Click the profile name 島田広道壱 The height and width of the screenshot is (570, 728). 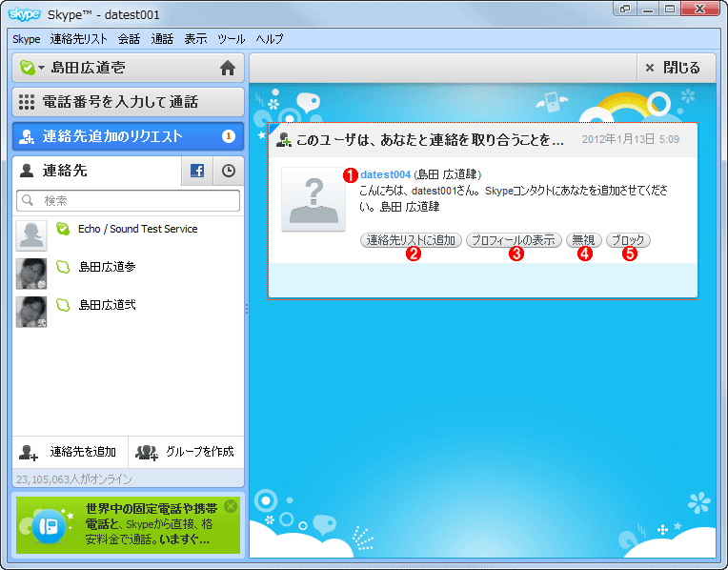point(88,68)
